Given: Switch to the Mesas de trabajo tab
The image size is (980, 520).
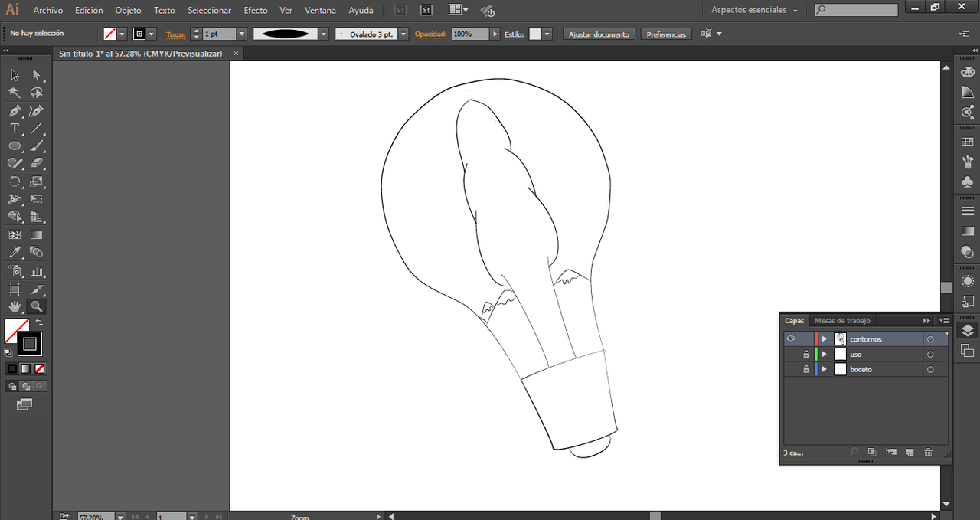Looking at the screenshot, I should tap(842, 321).
